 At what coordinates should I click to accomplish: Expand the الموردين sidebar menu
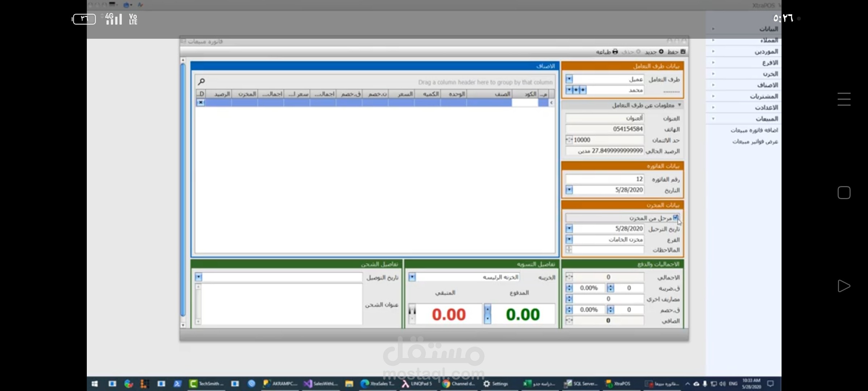[744, 51]
